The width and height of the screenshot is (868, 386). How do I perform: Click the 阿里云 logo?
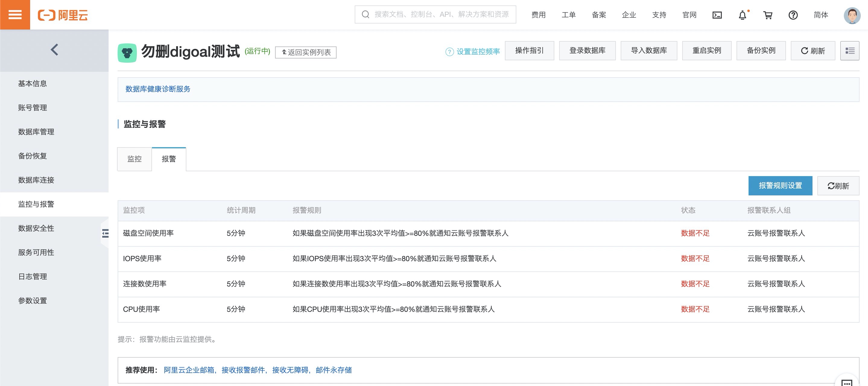pos(63,15)
